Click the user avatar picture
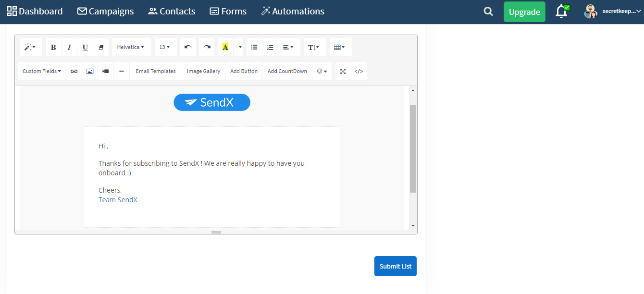644x294 pixels. (x=590, y=12)
